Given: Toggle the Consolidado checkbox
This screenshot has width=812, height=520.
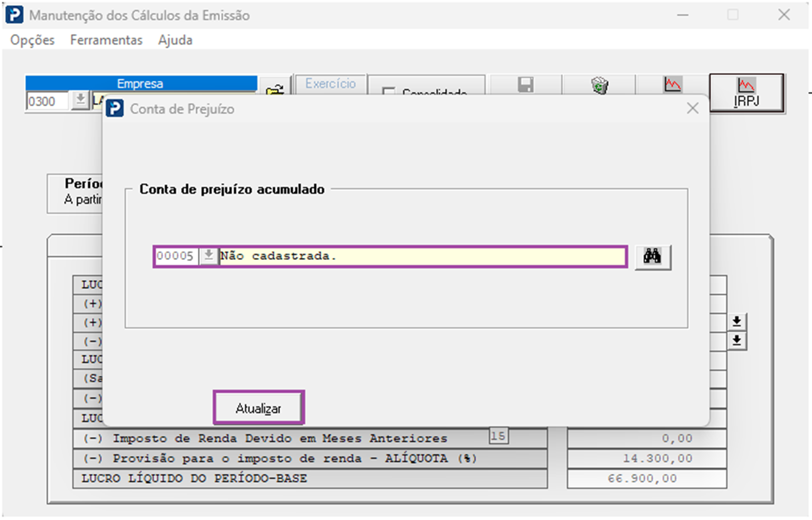Looking at the screenshot, I should 388,91.
